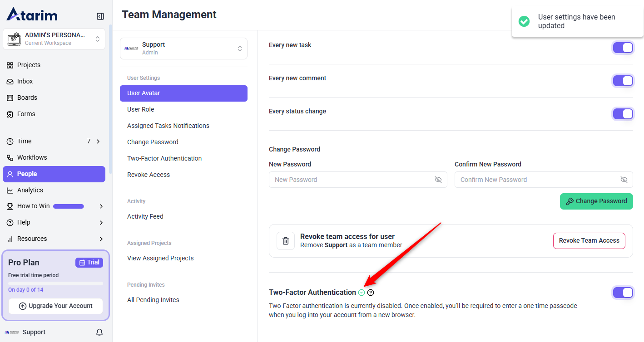Click the Atarim logo
Screen dimensions: 644x342
click(x=32, y=15)
